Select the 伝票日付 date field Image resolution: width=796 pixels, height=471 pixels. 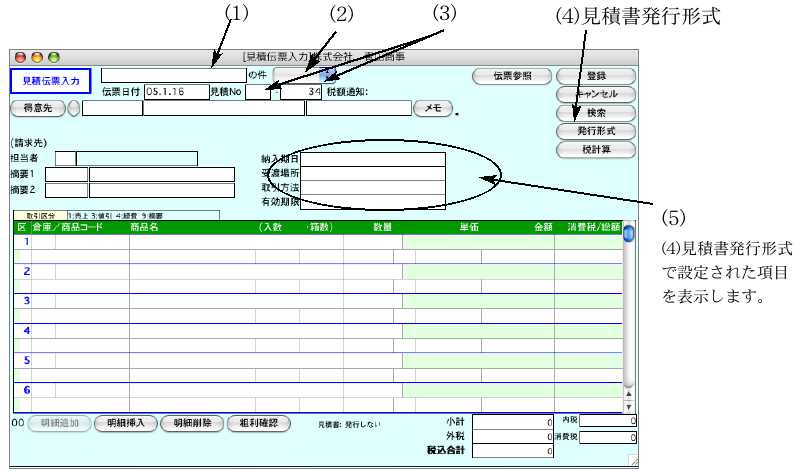174,92
